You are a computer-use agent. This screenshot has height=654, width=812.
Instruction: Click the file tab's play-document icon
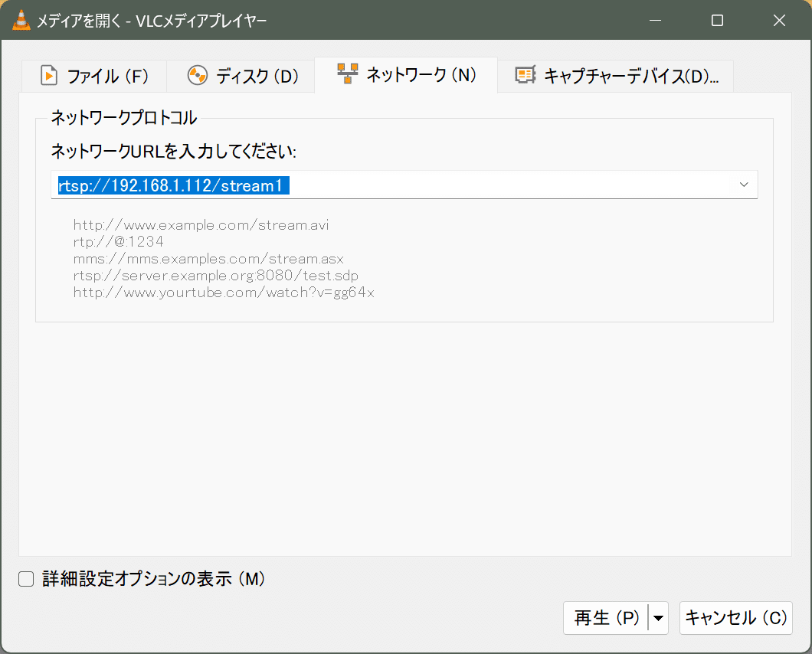(49, 76)
